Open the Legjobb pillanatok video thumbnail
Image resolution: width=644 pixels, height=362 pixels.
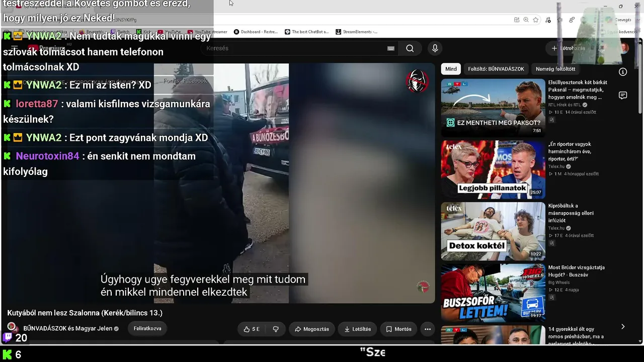click(493, 169)
